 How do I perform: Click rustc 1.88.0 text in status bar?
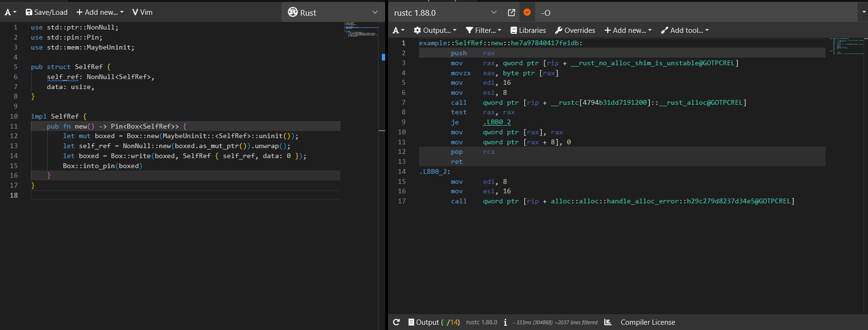[x=481, y=322]
